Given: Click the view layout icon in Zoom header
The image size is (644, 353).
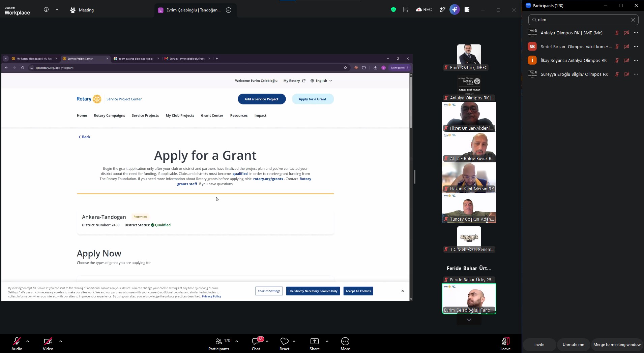Looking at the screenshot, I should [467, 10].
